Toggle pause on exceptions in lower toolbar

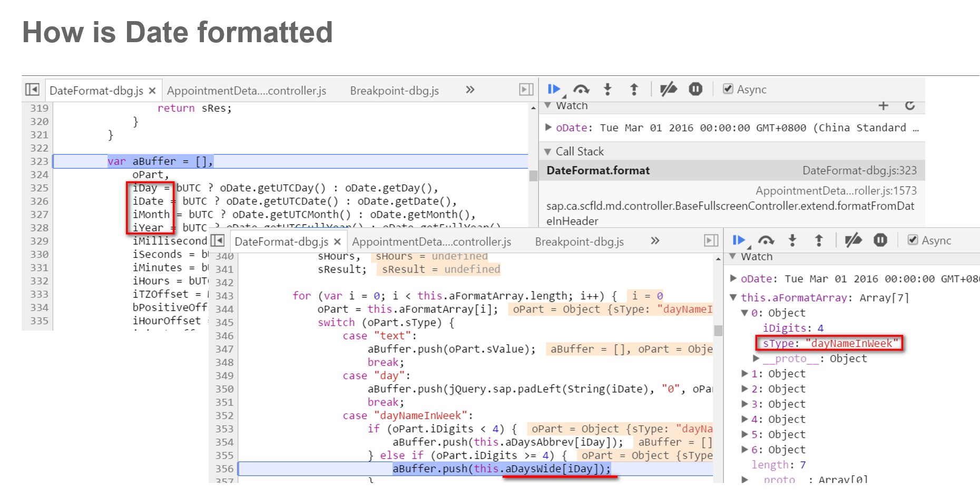pos(880,240)
